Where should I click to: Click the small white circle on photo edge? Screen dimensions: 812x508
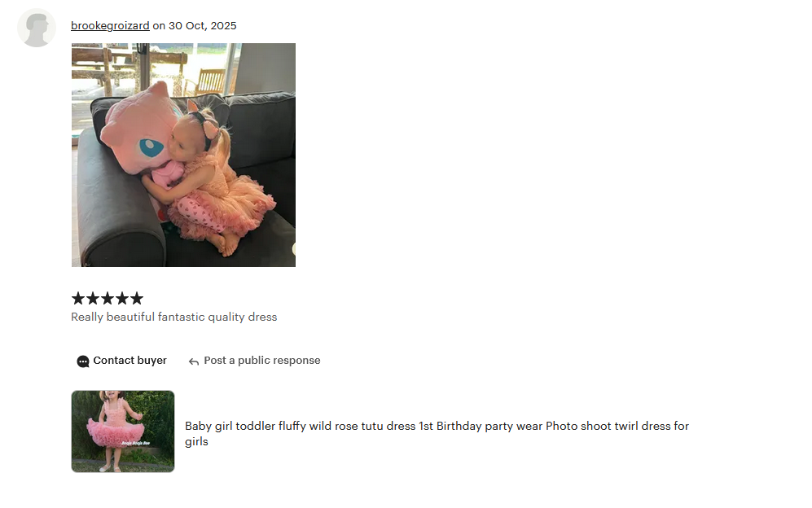point(294,249)
